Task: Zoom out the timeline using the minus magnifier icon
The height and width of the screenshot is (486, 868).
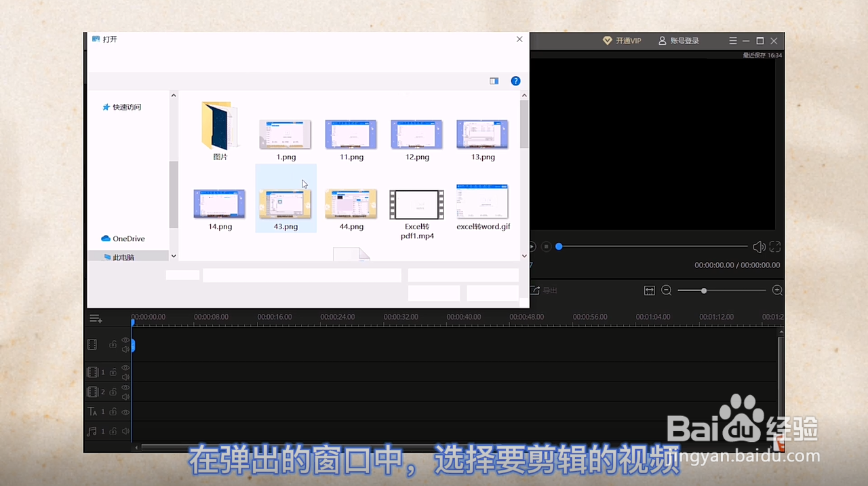Action: [666, 290]
